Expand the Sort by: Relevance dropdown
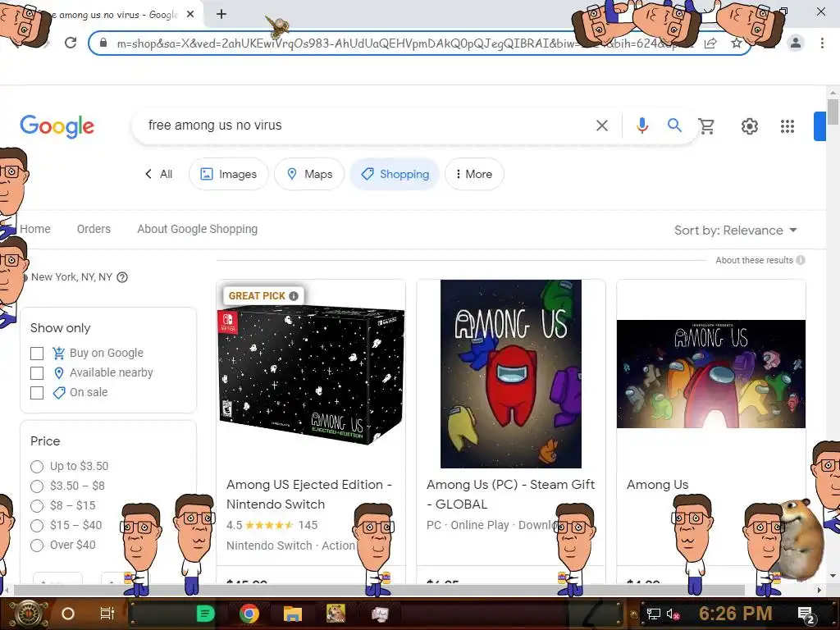 click(736, 231)
